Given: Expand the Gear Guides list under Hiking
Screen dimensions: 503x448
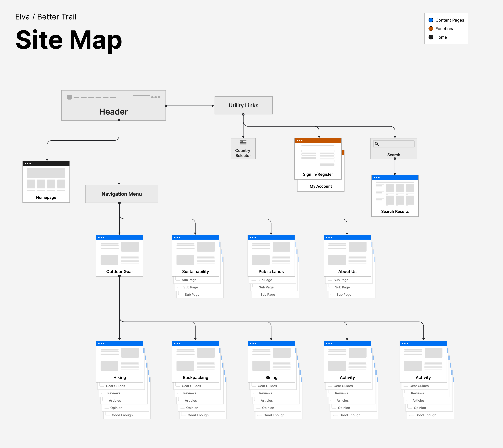Looking at the screenshot, I should [x=116, y=386].
